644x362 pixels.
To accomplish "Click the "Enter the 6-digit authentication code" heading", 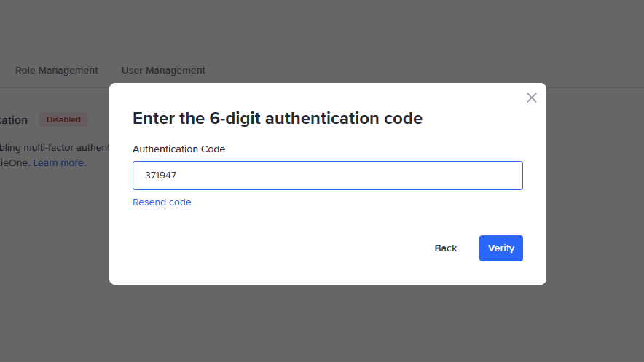I will (x=277, y=118).
